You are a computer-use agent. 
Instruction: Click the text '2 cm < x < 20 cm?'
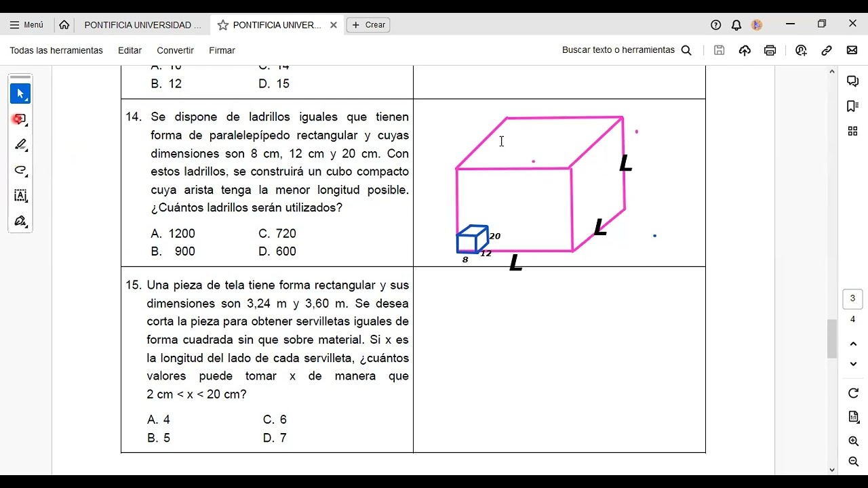tap(197, 394)
